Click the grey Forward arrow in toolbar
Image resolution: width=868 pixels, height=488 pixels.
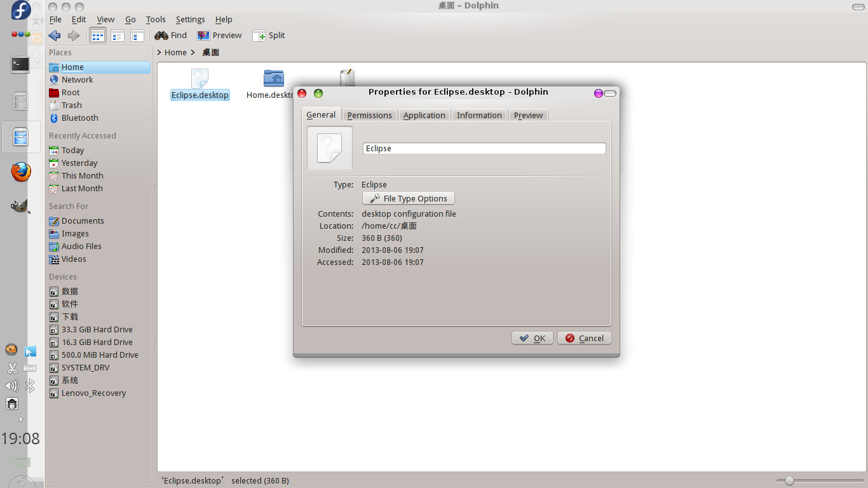(74, 36)
